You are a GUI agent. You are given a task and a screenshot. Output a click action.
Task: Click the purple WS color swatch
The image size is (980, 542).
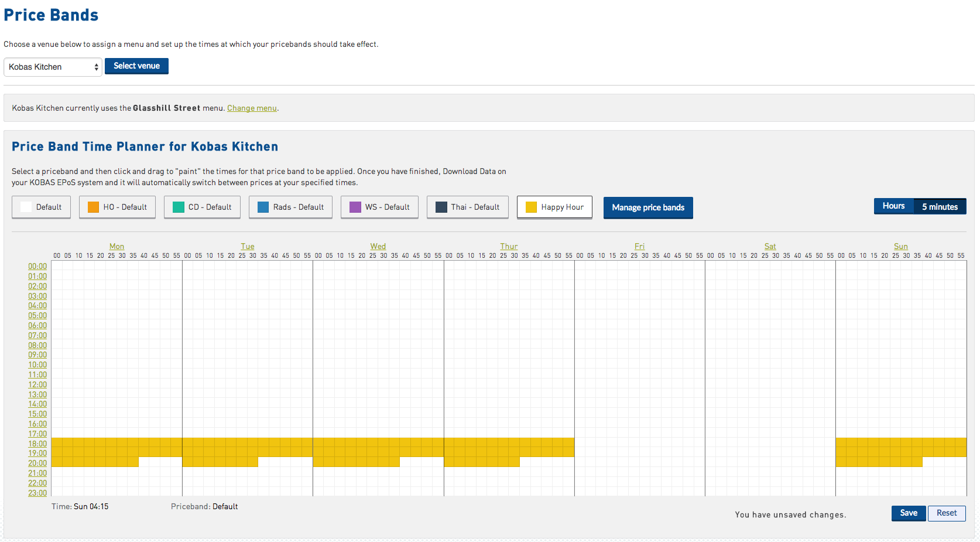point(355,207)
